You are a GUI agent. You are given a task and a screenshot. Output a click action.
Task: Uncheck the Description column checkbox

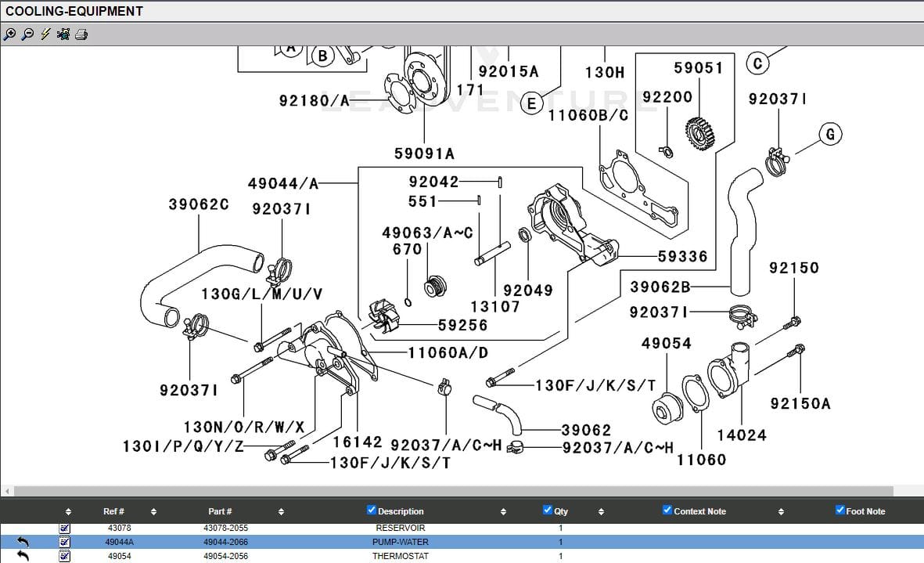(x=372, y=511)
